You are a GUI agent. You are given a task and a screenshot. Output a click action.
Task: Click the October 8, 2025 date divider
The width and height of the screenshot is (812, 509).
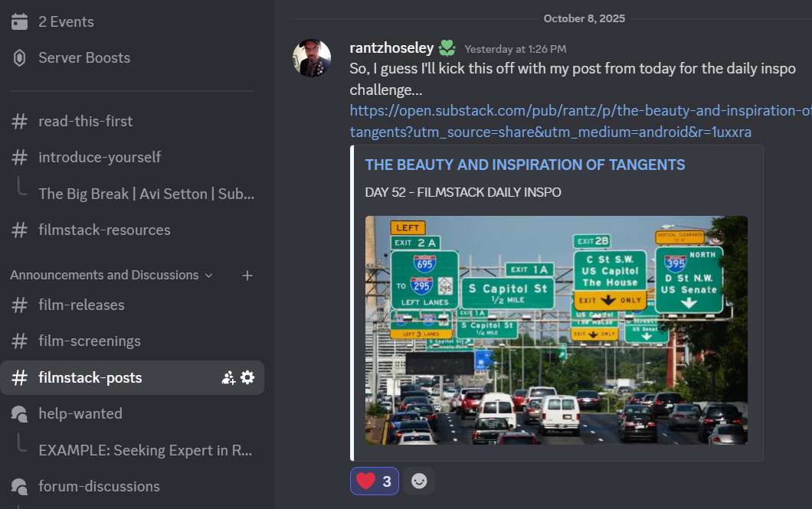click(584, 18)
